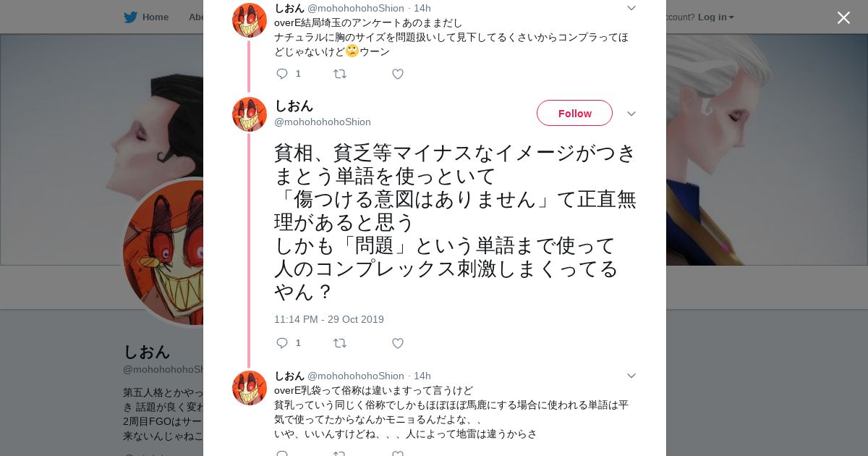Screen dimensions: 868x456
Task: Like the main 11:14 PM tweet
Action: click(x=398, y=343)
